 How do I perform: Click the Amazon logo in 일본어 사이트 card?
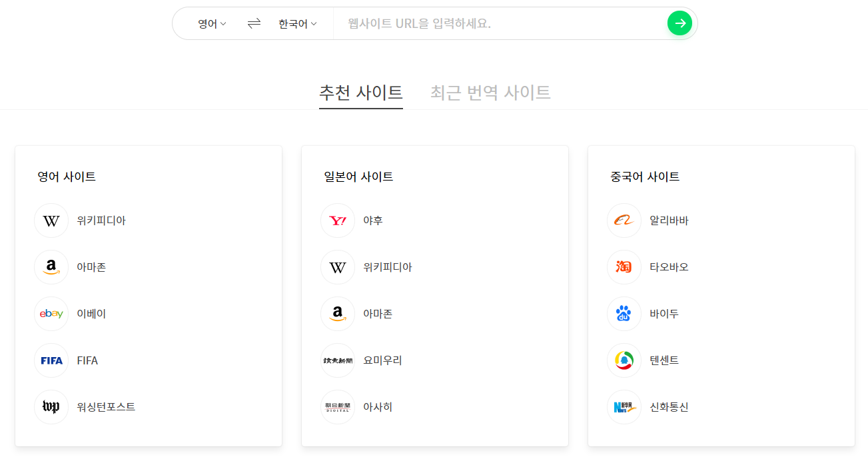tap(338, 314)
